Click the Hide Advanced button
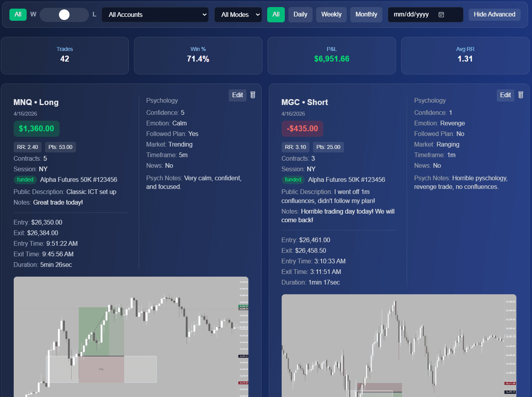This screenshot has width=532, height=397. [x=494, y=15]
